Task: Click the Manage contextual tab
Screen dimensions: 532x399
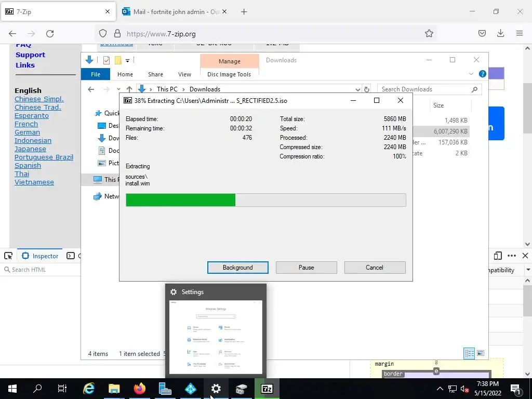Action: tap(229, 61)
